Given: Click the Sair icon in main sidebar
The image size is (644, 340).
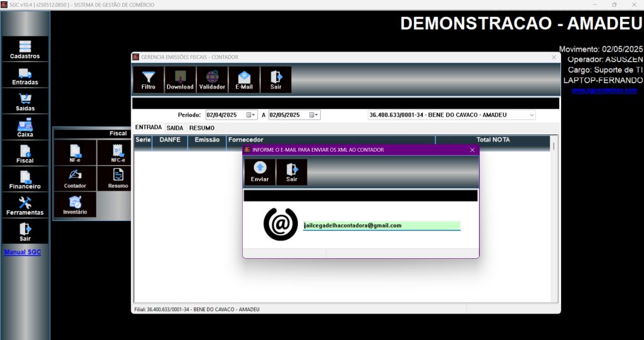Looking at the screenshot, I should pyautogui.click(x=25, y=232).
